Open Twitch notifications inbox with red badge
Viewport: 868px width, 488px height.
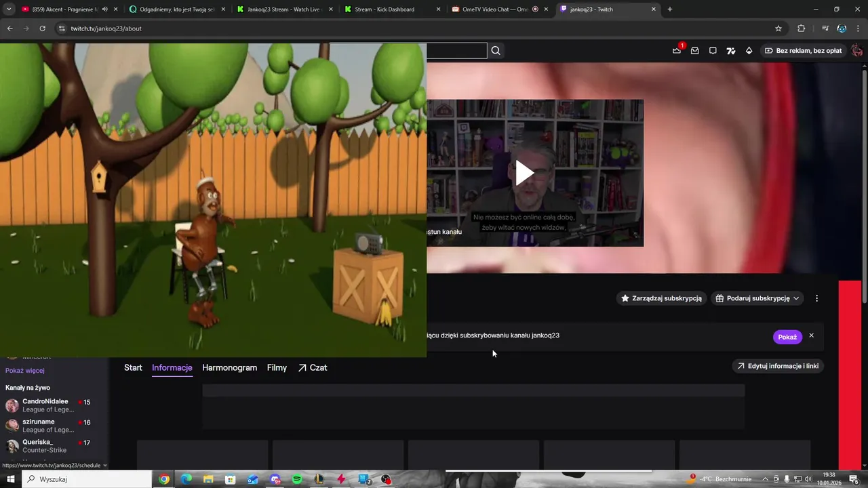(677, 51)
